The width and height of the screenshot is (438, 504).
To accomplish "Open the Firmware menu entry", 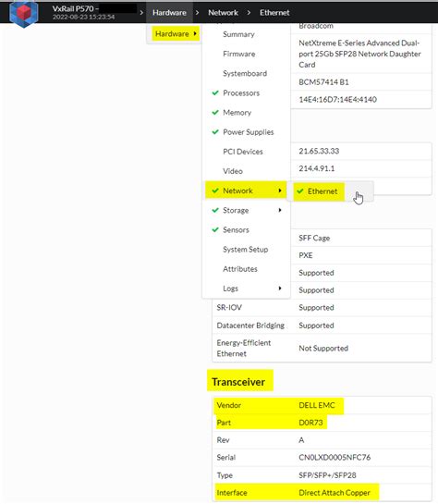I will tap(239, 54).
